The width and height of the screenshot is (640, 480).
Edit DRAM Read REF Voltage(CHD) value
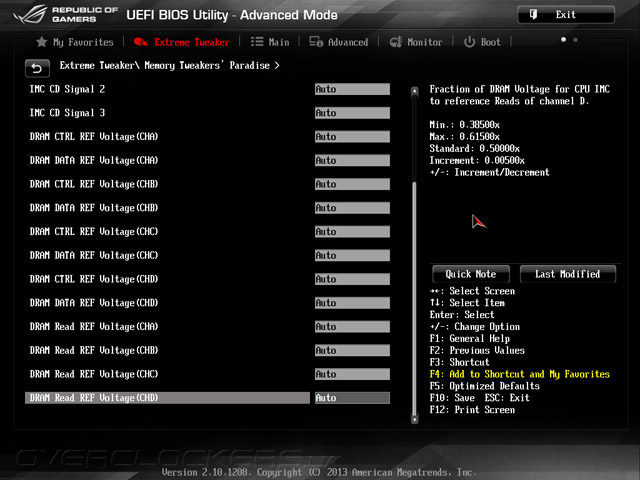point(352,398)
